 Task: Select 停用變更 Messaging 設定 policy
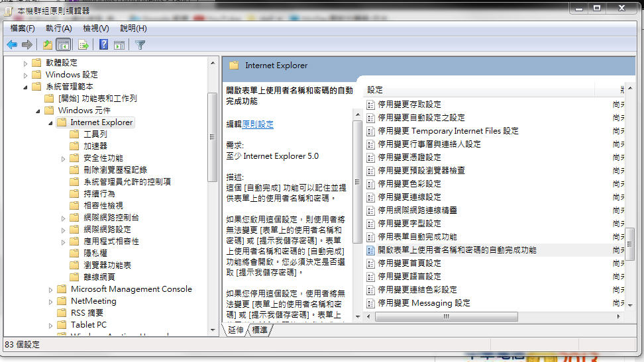pyautogui.click(x=424, y=303)
